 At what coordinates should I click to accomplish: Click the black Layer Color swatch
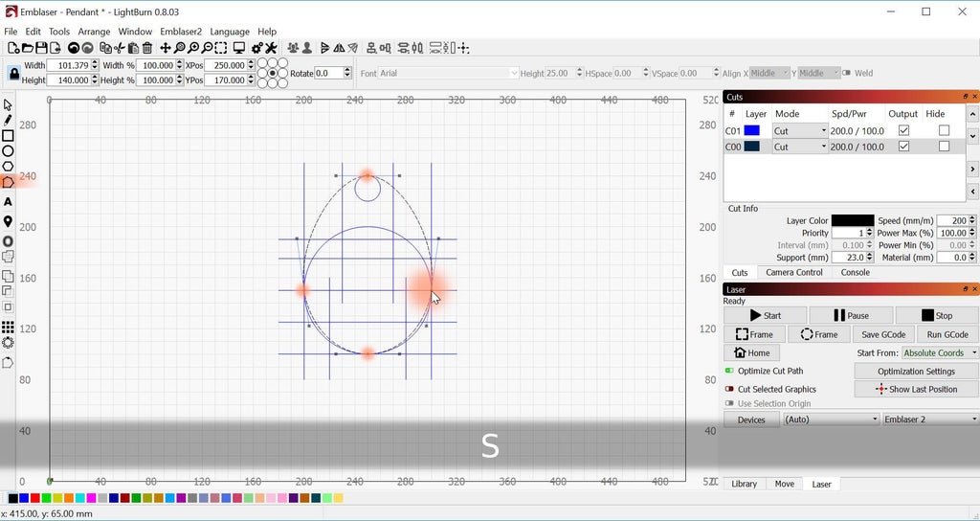[853, 221]
